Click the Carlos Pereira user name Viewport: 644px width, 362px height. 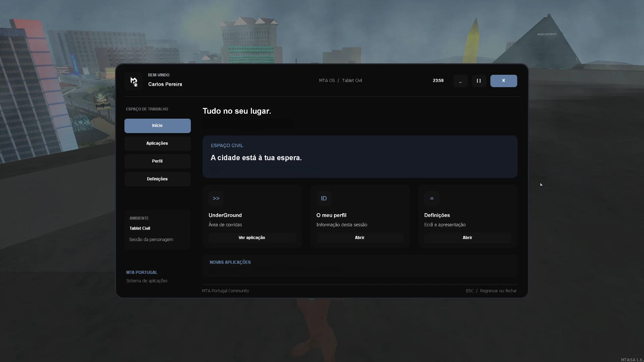click(165, 84)
